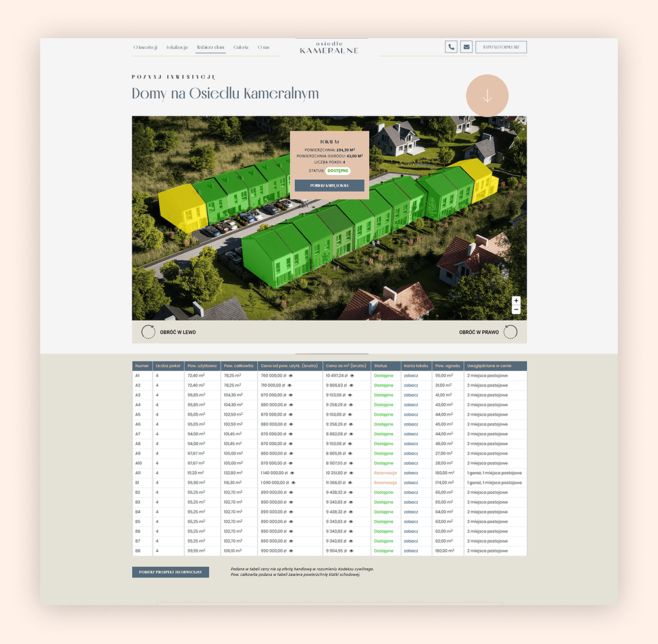Open zobacz link for unit A5
Viewport: 658px width, 644px height.
pyautogui.click(x=411, y=414)
